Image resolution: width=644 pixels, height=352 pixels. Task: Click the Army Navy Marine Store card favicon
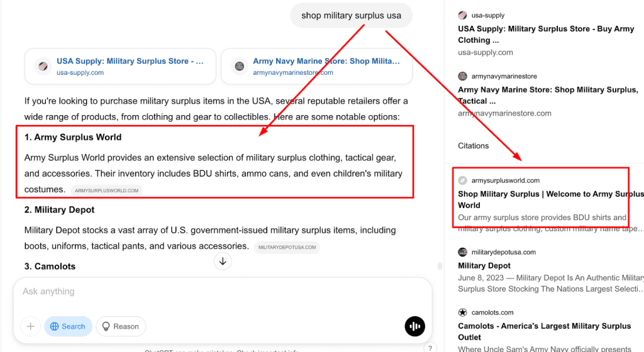240,66
